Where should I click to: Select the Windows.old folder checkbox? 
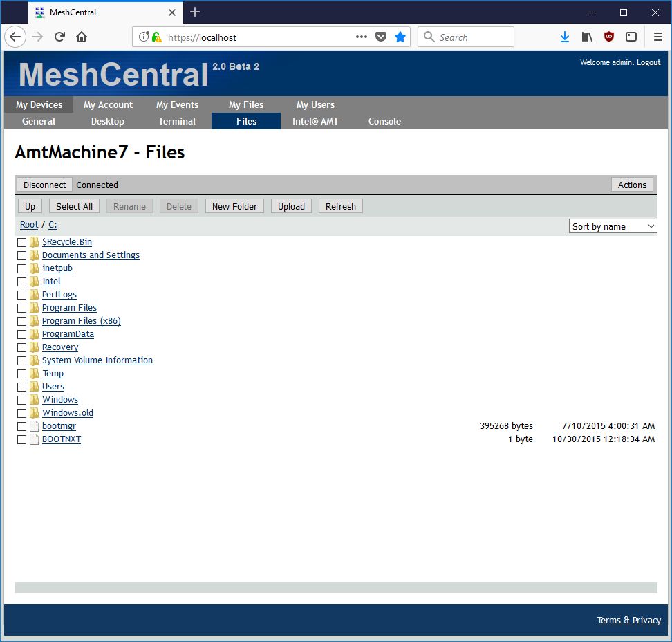coord(22,413)
